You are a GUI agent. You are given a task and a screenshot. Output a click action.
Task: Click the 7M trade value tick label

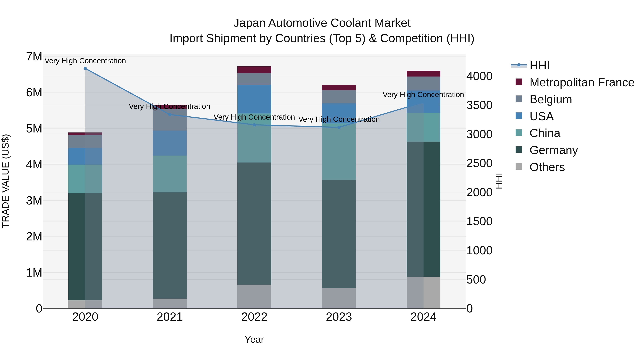pos(34,57)
